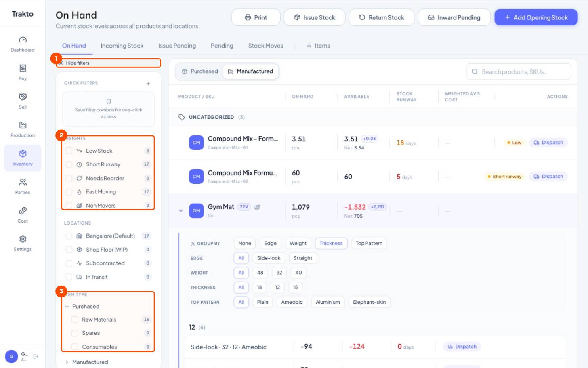Go to the Pending tab
Viewport: 588px width, 368px height.
click(x=222, y=46)
